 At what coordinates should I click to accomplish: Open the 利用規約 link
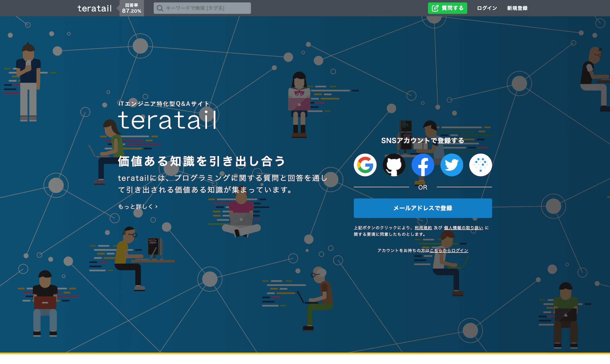coord(423,228)
